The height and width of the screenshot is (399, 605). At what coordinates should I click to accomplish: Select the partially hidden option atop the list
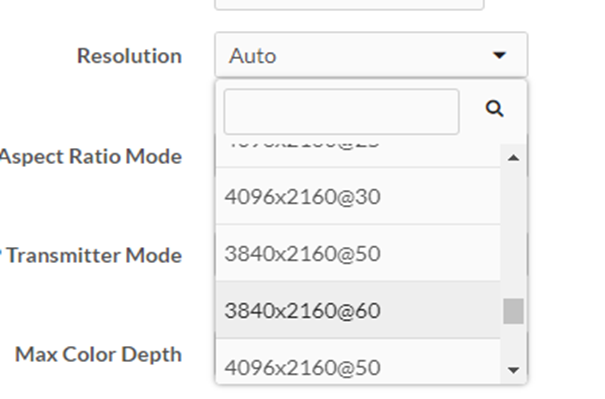pyautogui.click(x=358, y=156)
